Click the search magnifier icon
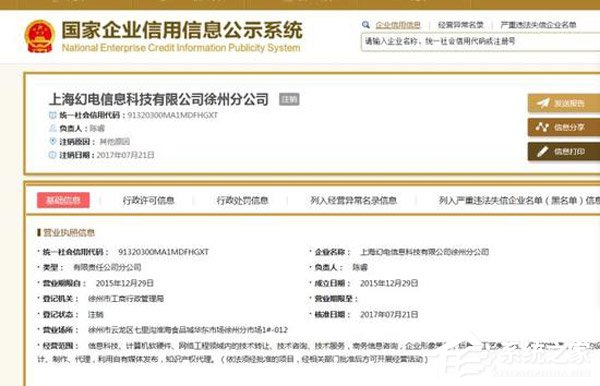 coord(366,25)
